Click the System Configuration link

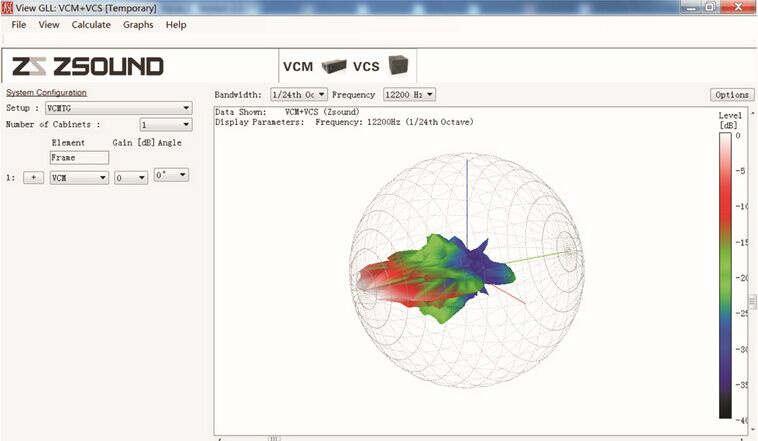46,92
